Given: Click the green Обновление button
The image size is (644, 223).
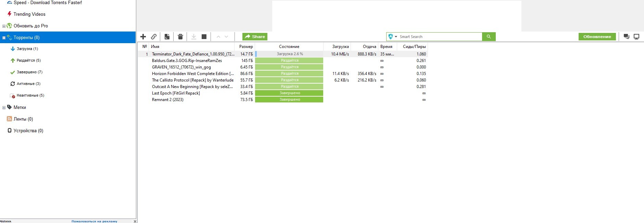Looking at the screenshot, I should coord(597,37).
